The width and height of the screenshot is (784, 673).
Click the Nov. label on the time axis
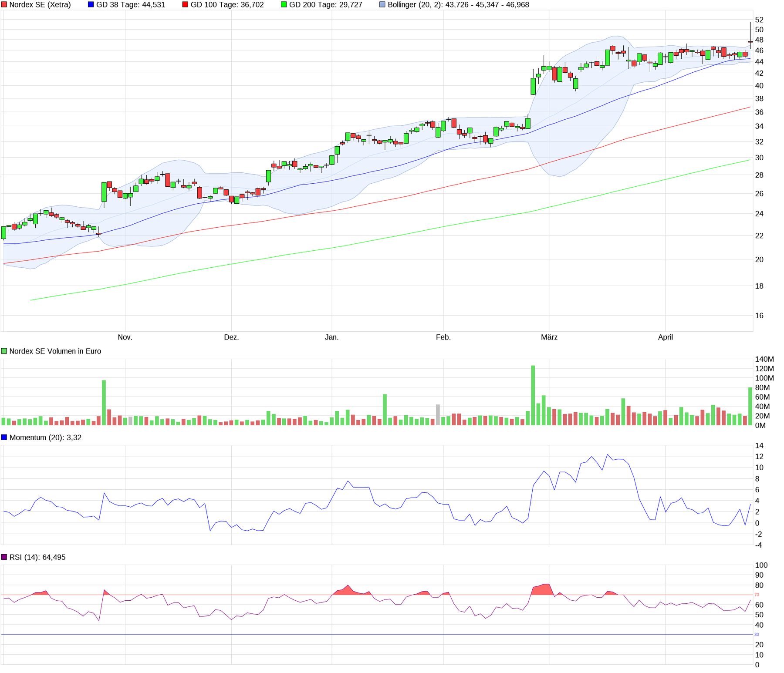click(x=125, y=337)
